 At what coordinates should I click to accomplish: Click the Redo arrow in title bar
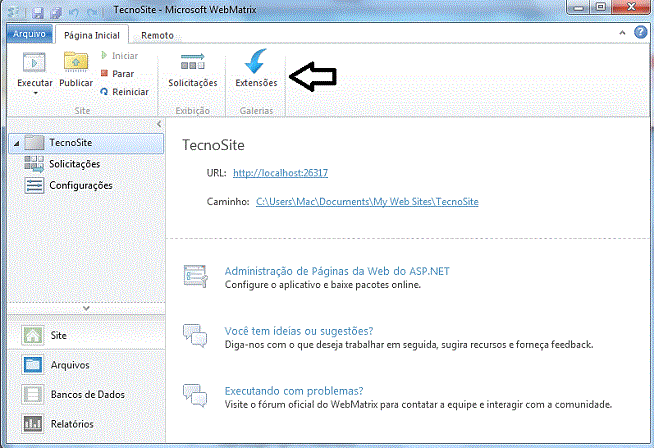tap(92, 13)
